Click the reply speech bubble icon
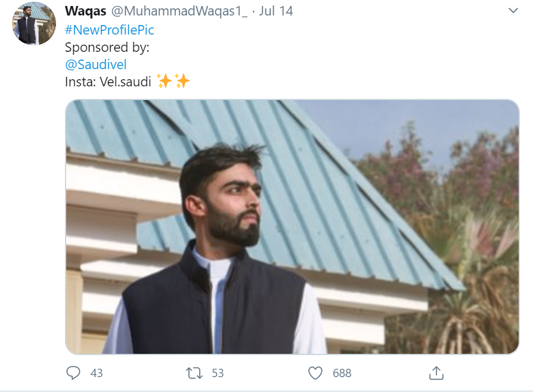 73,372
